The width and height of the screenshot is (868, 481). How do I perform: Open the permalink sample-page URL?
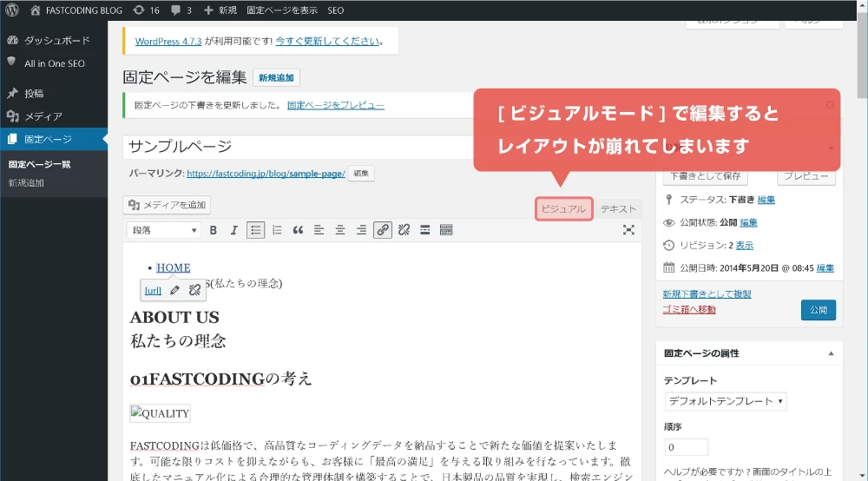click(x=266, y=174)
